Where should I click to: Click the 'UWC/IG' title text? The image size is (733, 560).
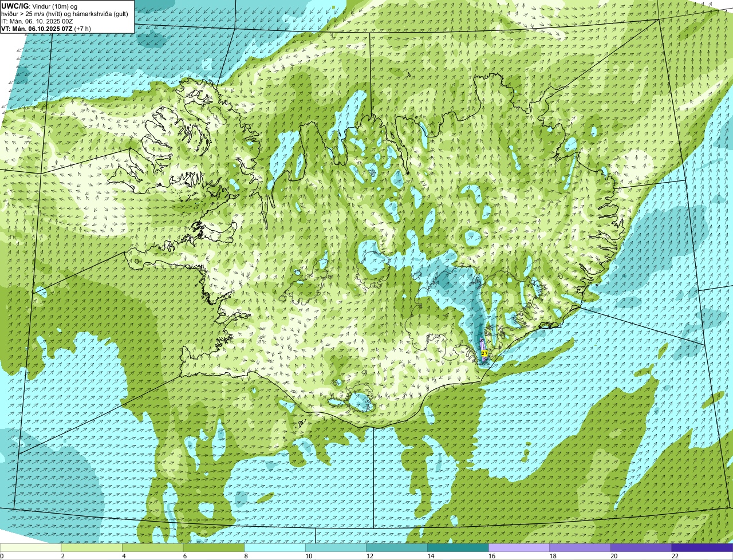pos(14,6)
